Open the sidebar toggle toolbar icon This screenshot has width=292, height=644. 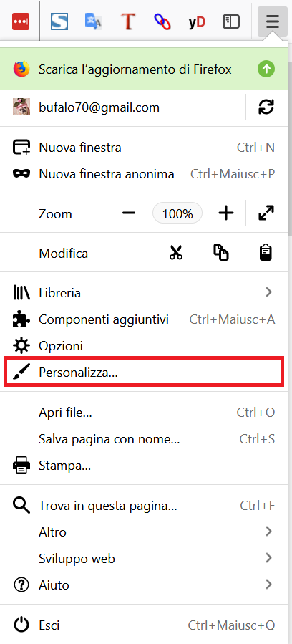tap(231, 21)
